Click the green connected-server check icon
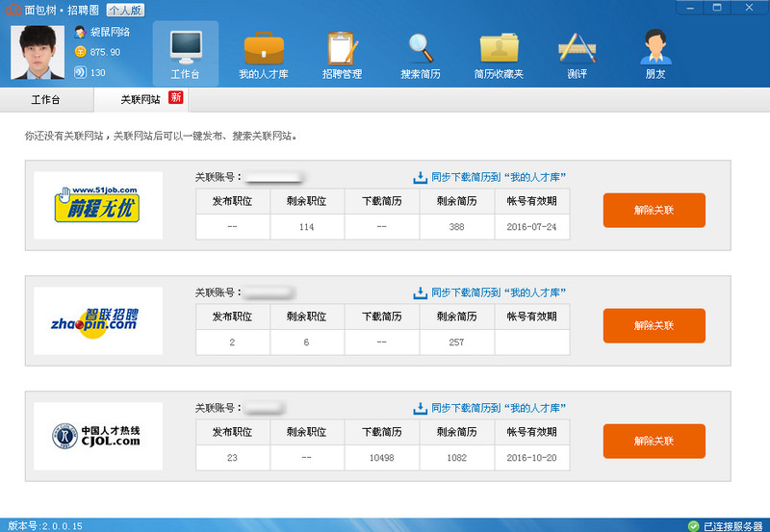This screenshot has width=770, height=532. (x=693, y=526)
